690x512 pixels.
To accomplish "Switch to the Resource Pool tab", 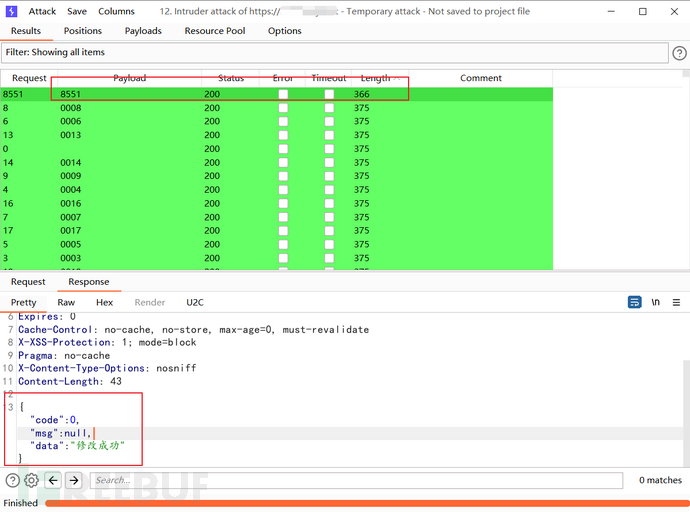I will (x=215, y=31).
